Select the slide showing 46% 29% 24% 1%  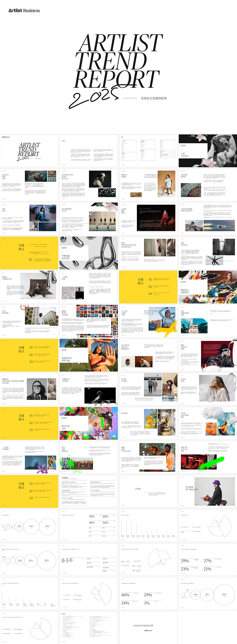[x=148, y=594]
